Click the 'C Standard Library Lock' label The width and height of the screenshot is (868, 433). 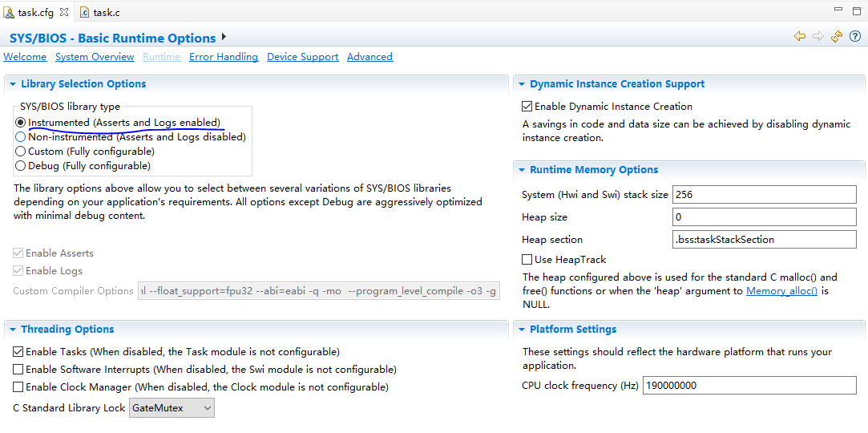pyautogui.click(x=69, y=408)
